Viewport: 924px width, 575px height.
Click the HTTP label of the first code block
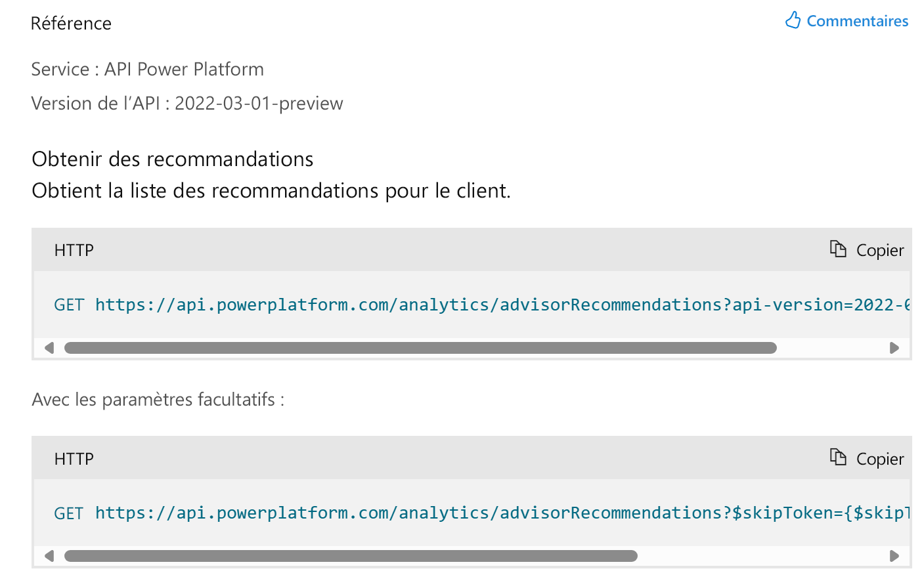tap(74, 250)
